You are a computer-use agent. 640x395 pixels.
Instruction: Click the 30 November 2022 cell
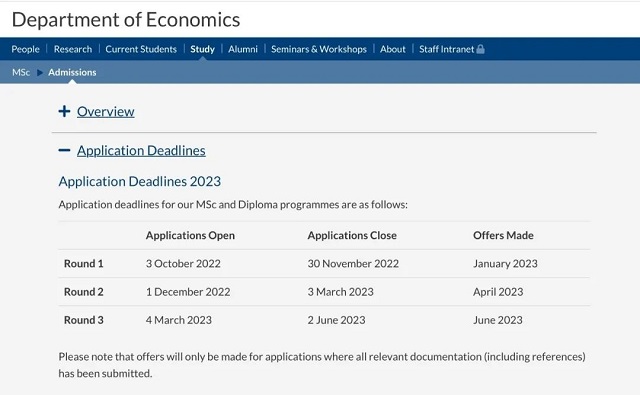pyautogui.click(x=353, y=264)
